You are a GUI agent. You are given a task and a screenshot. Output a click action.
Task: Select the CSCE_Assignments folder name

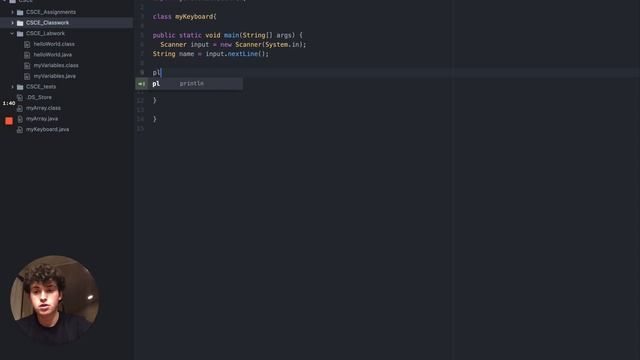coord(51,12)
